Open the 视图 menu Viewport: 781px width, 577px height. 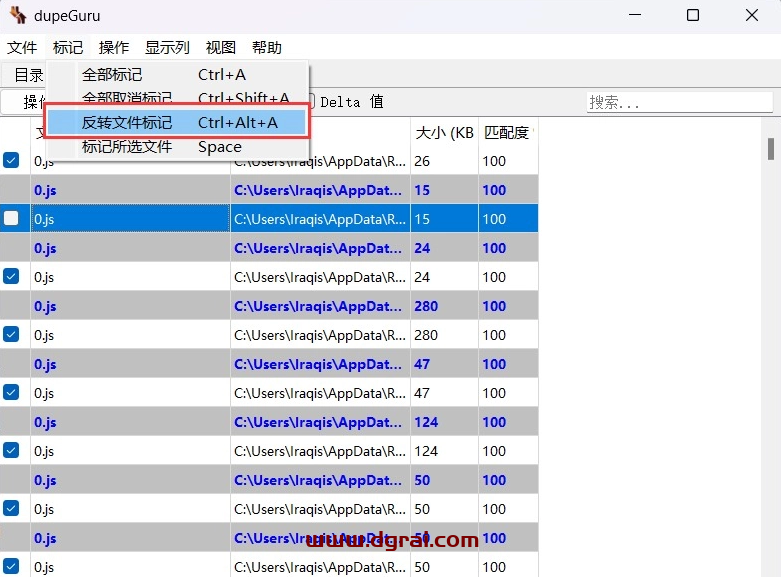point(221,47)
